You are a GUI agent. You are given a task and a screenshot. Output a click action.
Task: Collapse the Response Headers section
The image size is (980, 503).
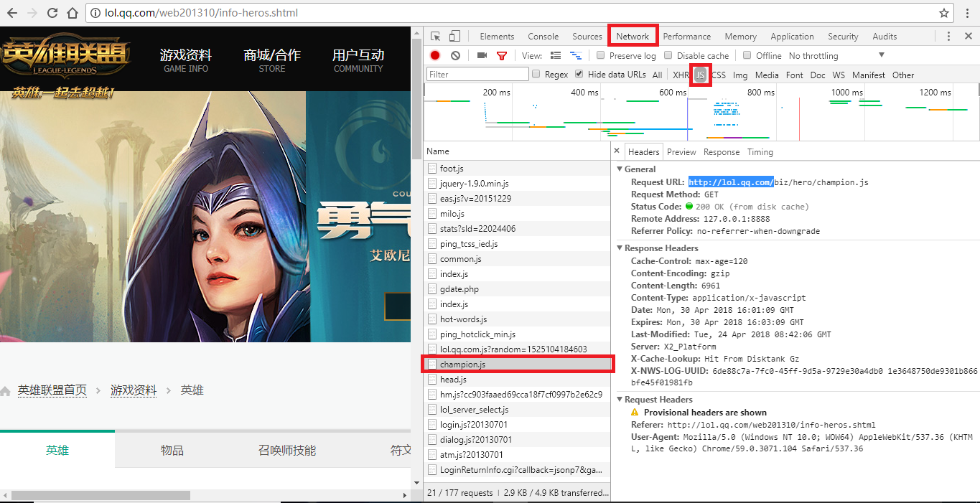tap(620, 248)
